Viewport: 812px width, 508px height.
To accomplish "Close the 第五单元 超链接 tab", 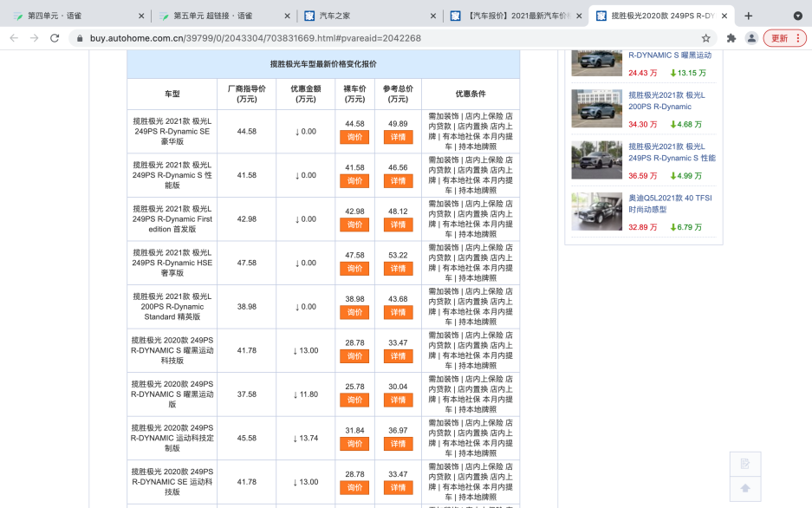I will [288, 16].
